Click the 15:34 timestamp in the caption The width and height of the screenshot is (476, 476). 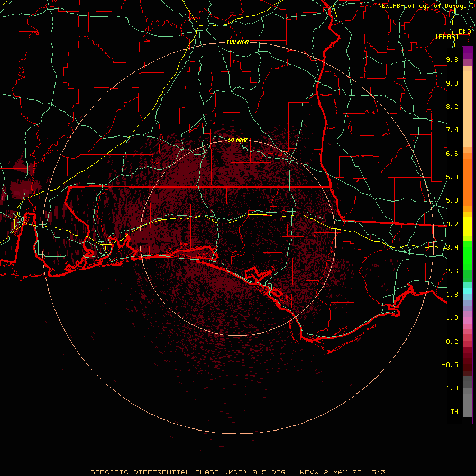pos(379,472)
